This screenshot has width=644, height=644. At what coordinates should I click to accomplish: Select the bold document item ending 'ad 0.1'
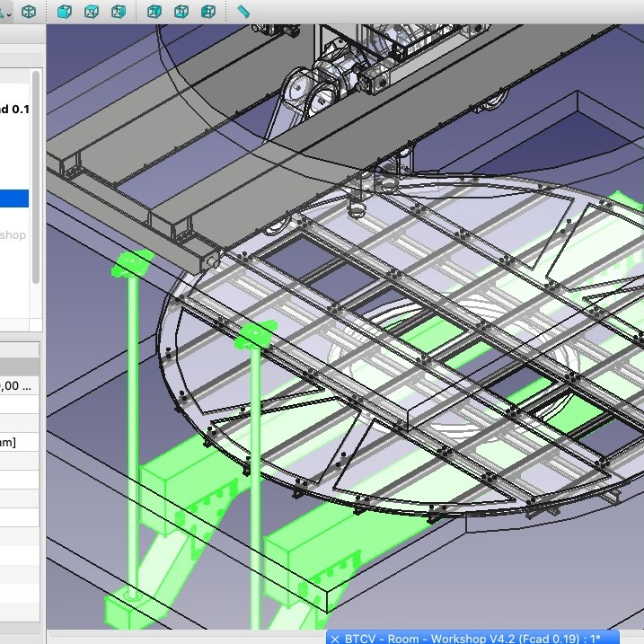coord(14,110)
